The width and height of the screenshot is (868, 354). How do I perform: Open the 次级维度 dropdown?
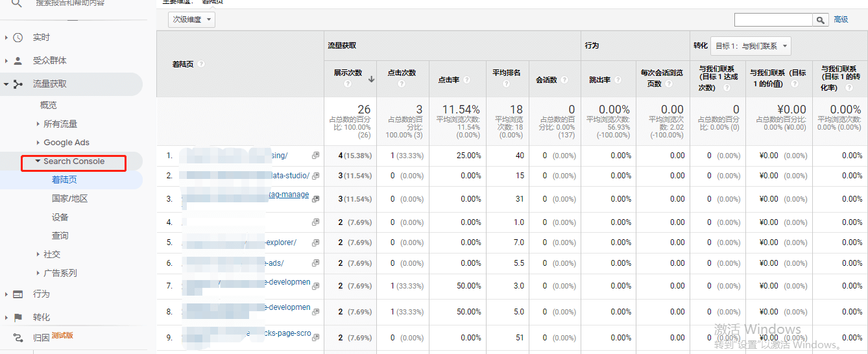pyautogui.click(x=191, y=19)
